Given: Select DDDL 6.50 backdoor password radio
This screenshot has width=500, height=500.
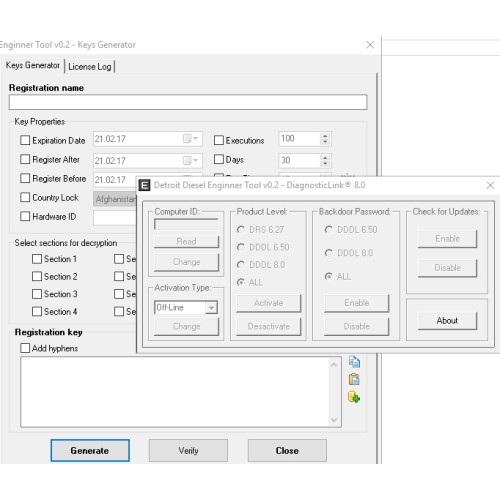Looking at the screenshot, I should tap(328, 229).
